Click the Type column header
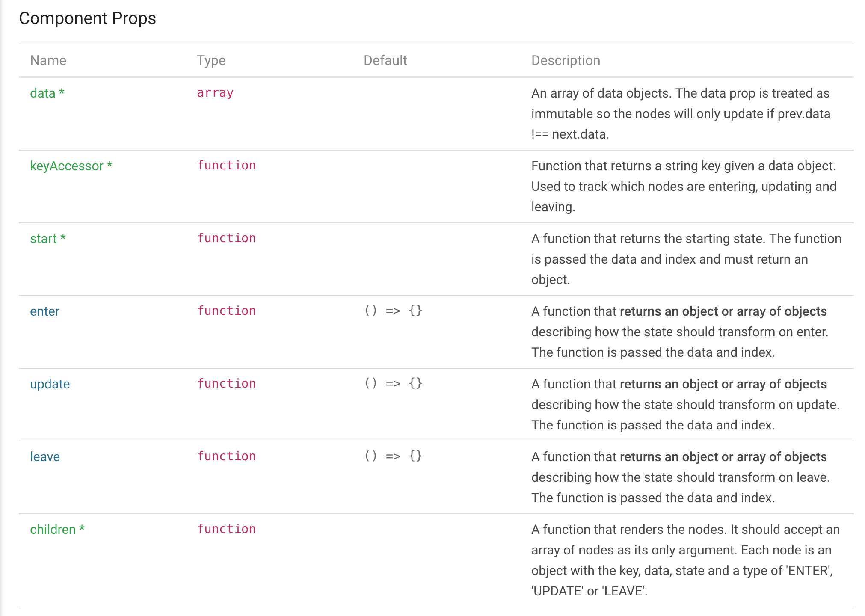 pyautogui.click(x=211, y=60)
